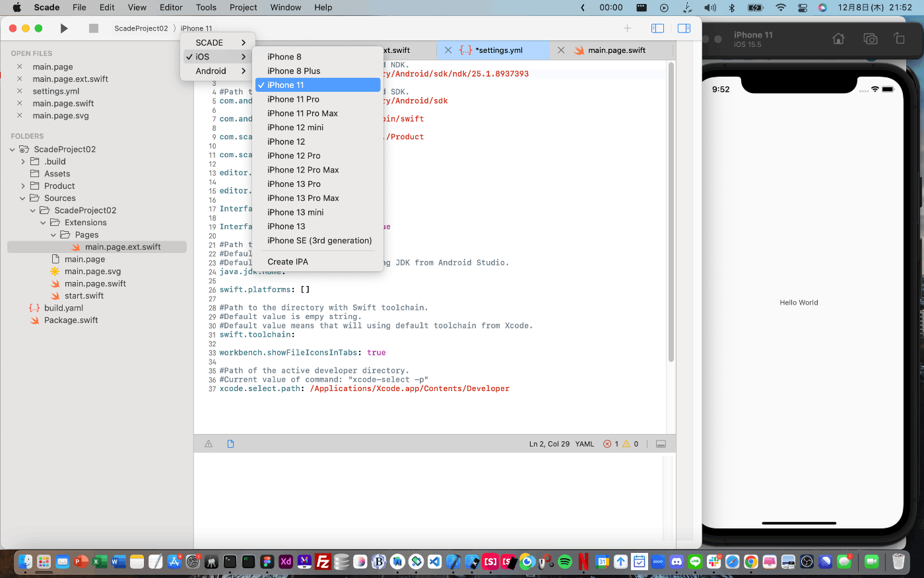This screenshot has height=578, width=924.
Task: Open the Tools menu in menu bar
Action: pos(206,7)
